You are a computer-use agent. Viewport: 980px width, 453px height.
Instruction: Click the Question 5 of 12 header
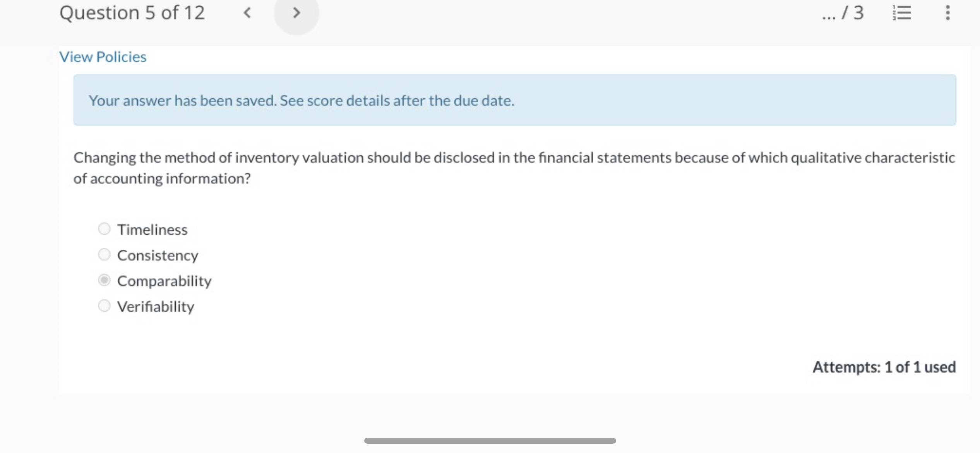[132, 12]
